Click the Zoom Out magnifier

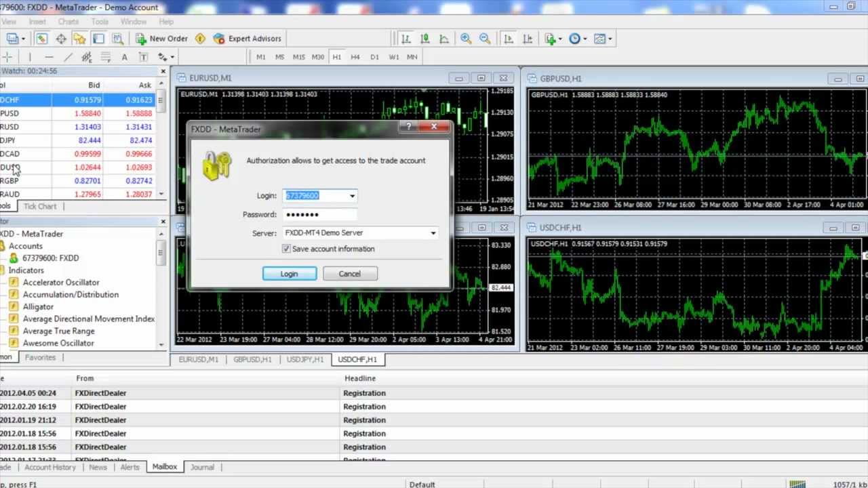coord(485,39)
